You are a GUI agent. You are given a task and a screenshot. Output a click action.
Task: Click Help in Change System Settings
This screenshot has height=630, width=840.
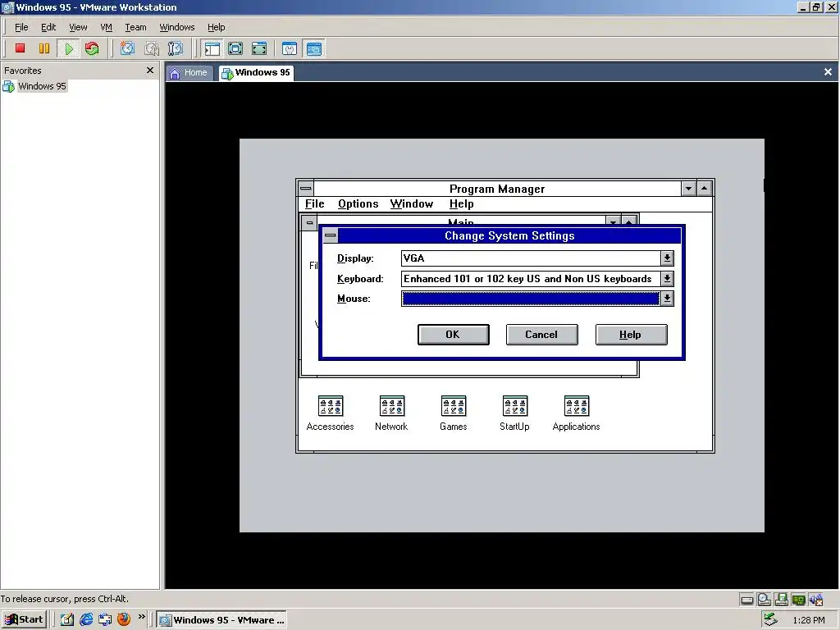tap(631, 335)
